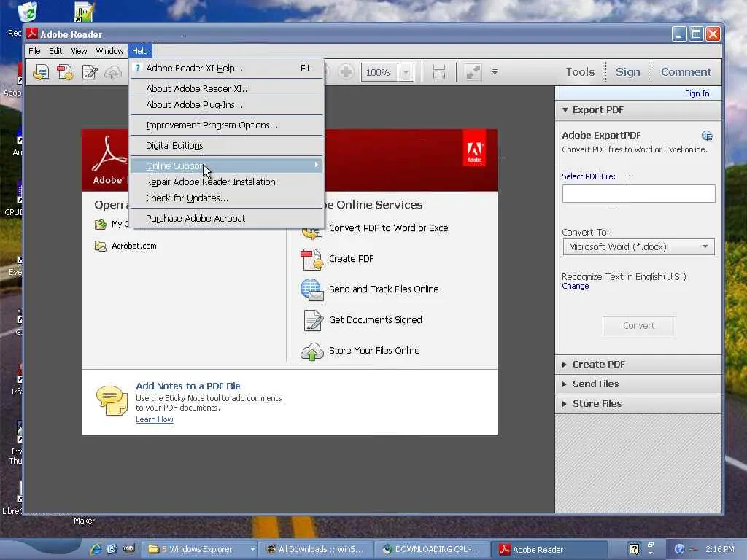
Task: Open Windows Explorer taskbar group dropdown arrow
Action: click(252, 550)
